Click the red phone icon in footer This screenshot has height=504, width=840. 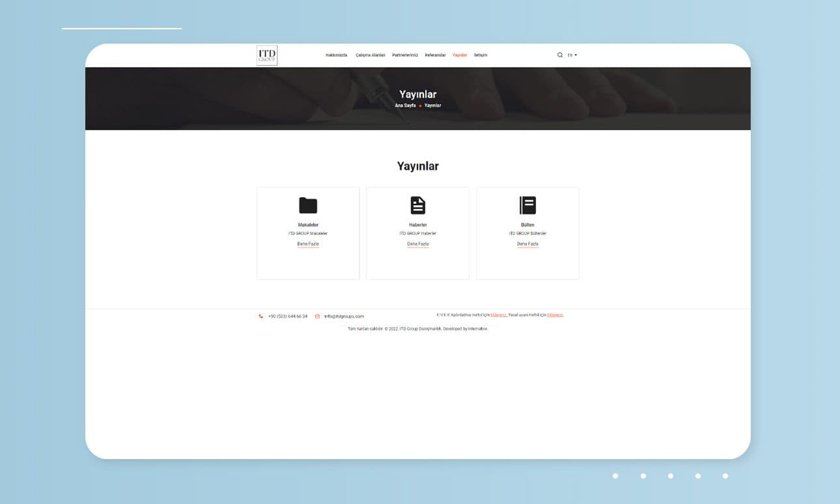(261, 316)
